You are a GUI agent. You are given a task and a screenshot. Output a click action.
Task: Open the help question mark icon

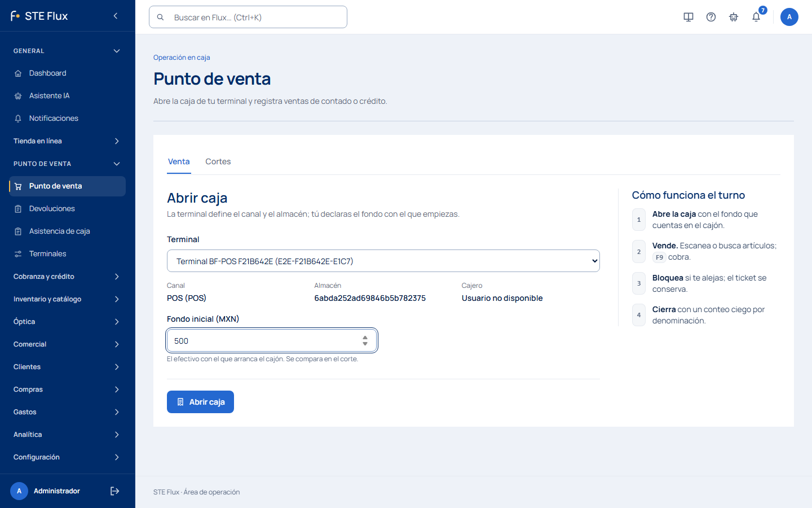click(x=711, y=17)
